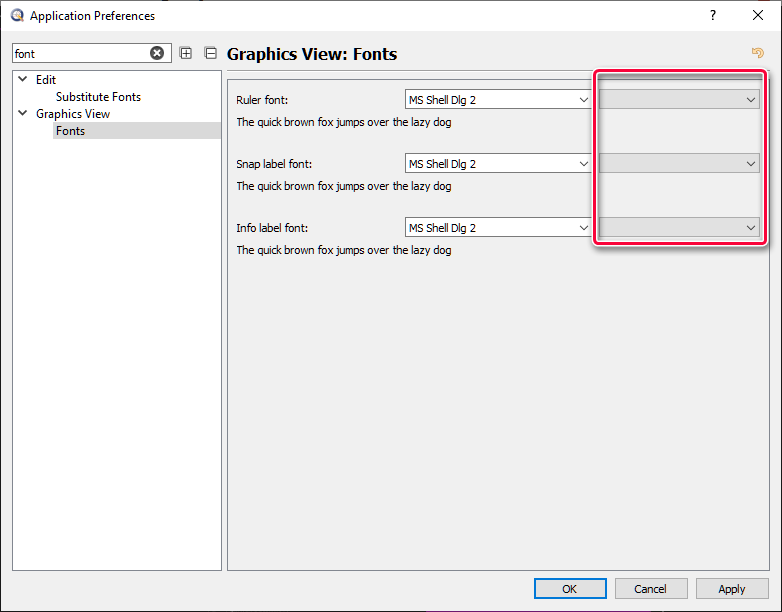The image size is (782, 612).
Task: Open the Info label font family dropdown
Action: pos(499,228)
